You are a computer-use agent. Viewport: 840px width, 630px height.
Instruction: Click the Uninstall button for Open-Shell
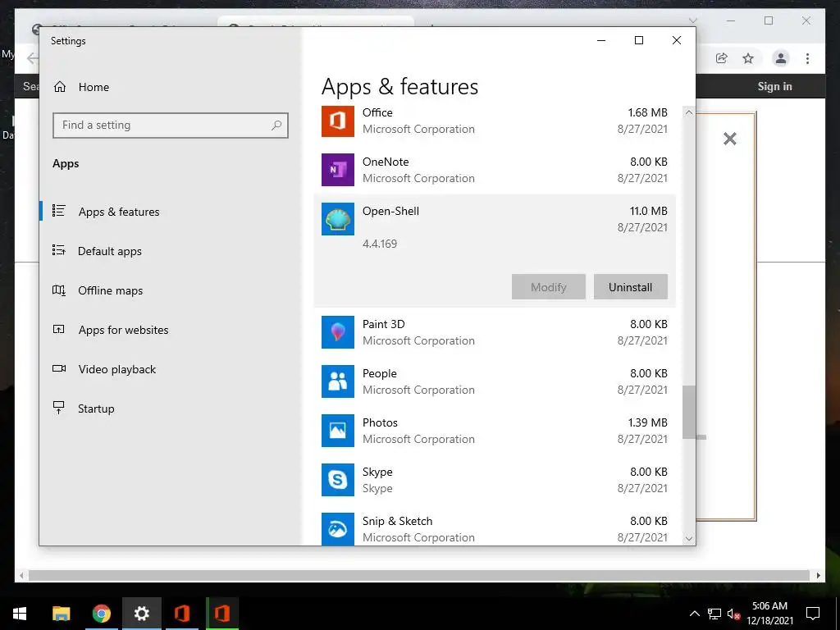pyautogui.click(x=631, y=287)
